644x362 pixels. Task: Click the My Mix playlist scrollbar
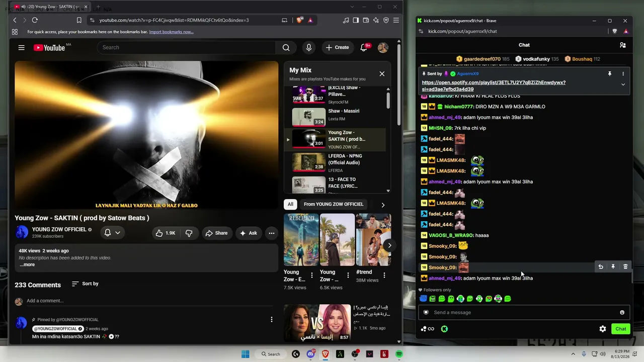(388, 100)
